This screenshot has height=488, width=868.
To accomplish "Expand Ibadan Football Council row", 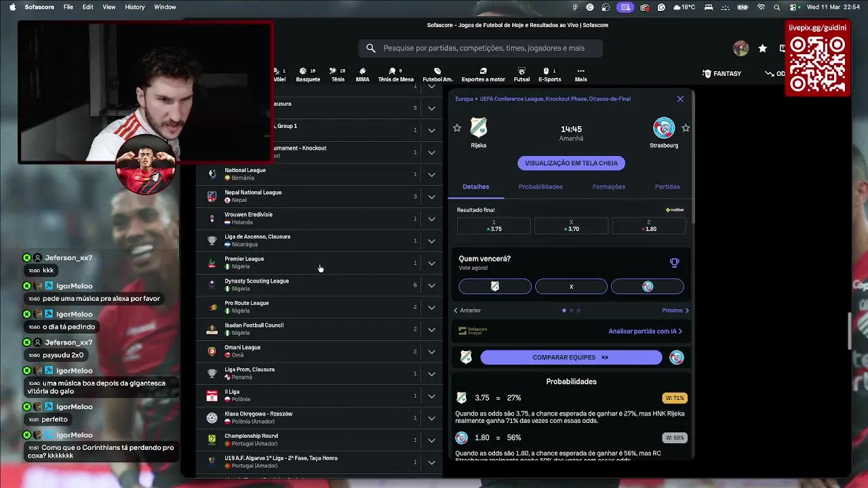I will pos(431,329).
